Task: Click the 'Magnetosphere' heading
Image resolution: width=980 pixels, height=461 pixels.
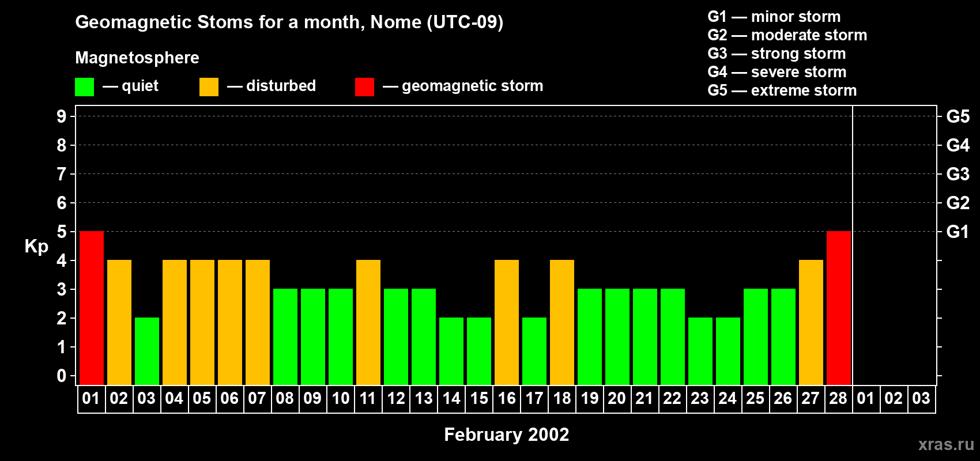Action: coord(137,58)
